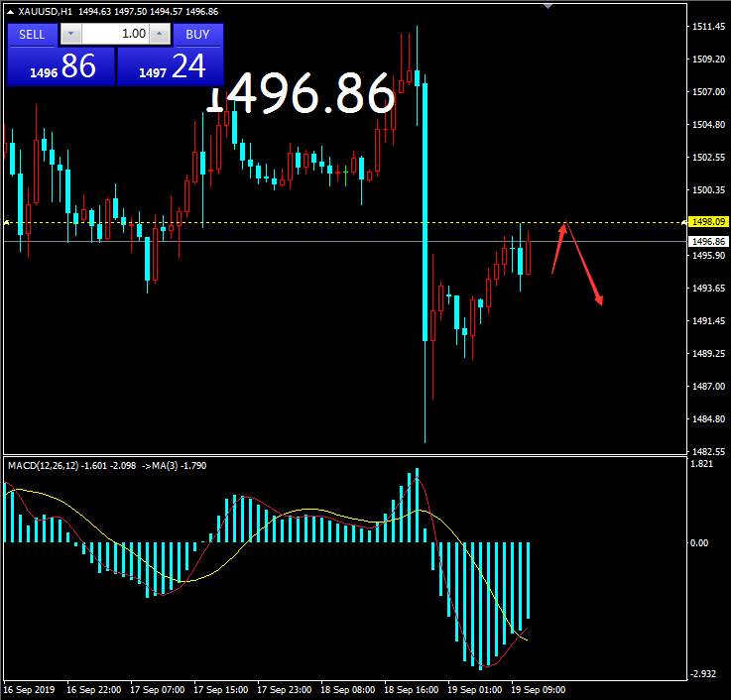731x700 pixels.
Task: Decrease lot volume with the down arrow
Action: point(70,34)
